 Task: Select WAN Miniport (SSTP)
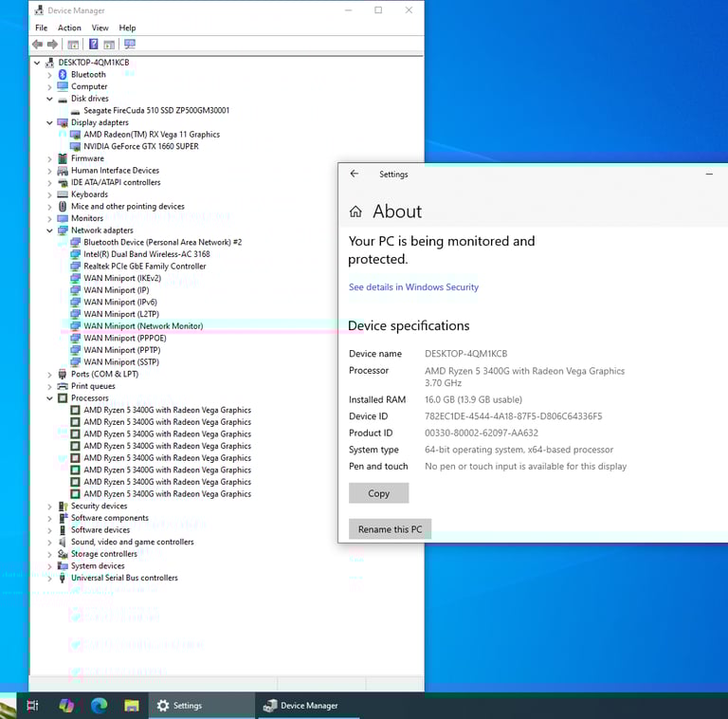tap(121, 362)
